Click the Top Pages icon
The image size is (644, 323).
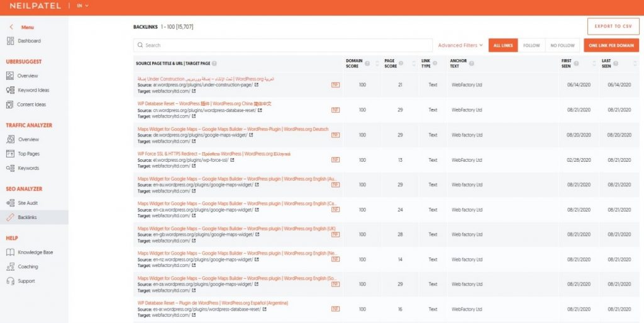10,154
